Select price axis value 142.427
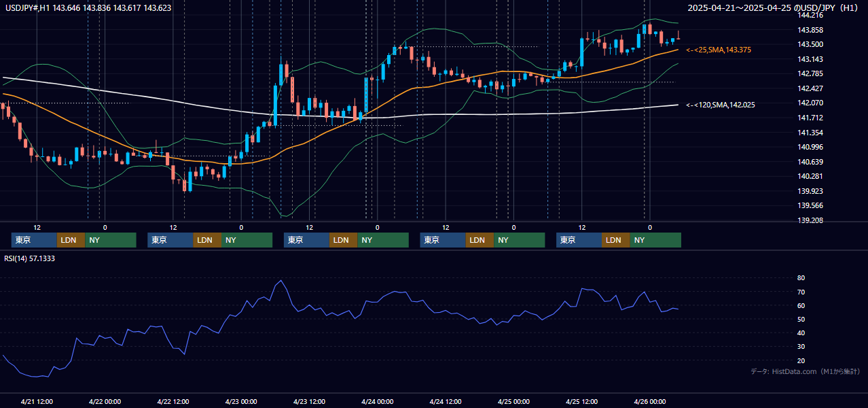The height and width of the screenshot is (408, 868). point(811,88)
